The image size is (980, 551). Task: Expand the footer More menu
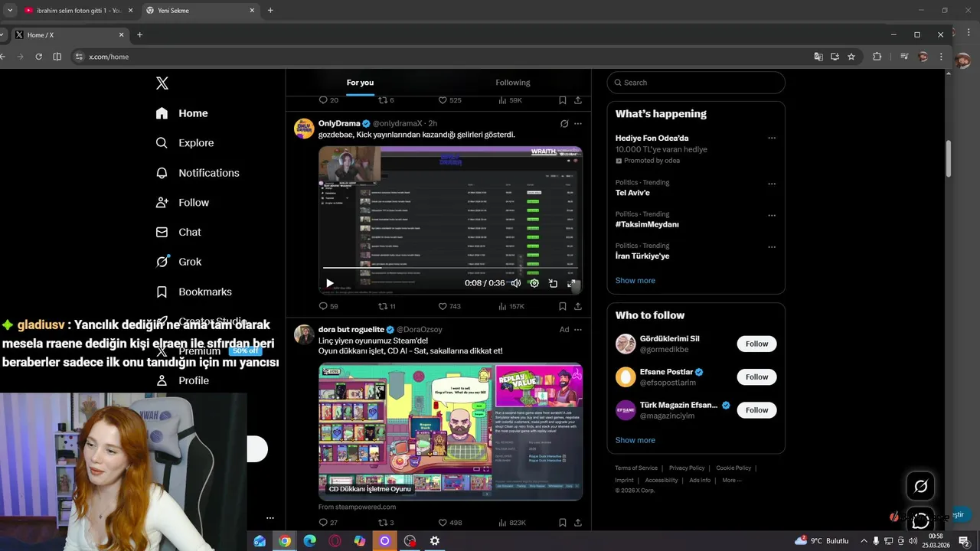click(x=732, y=480)
